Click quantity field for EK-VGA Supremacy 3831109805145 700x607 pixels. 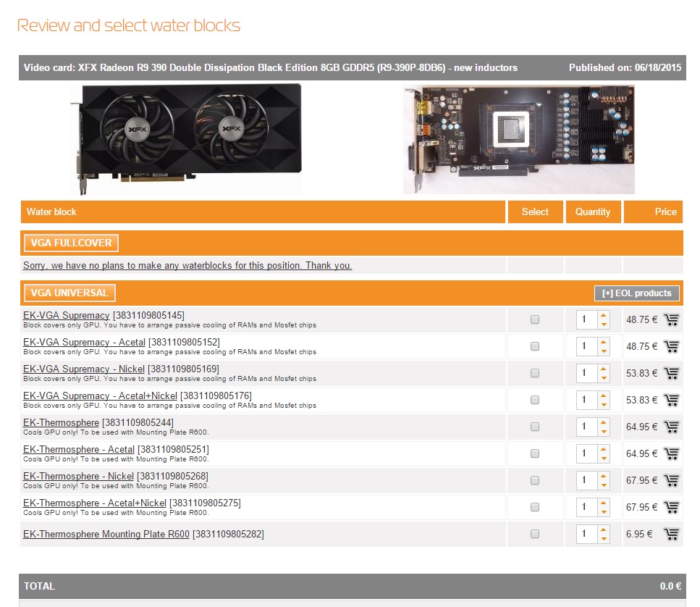(x=588, y=319)
